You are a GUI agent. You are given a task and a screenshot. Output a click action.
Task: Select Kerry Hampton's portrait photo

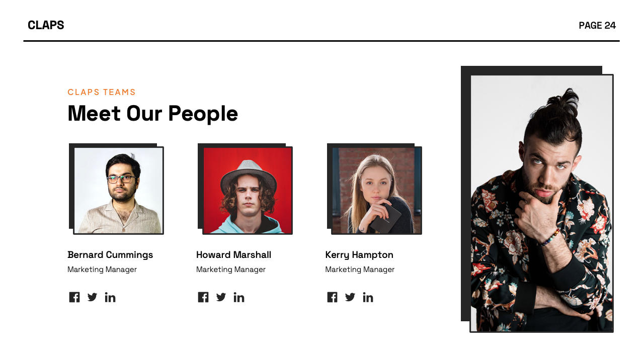click(376, 191)
